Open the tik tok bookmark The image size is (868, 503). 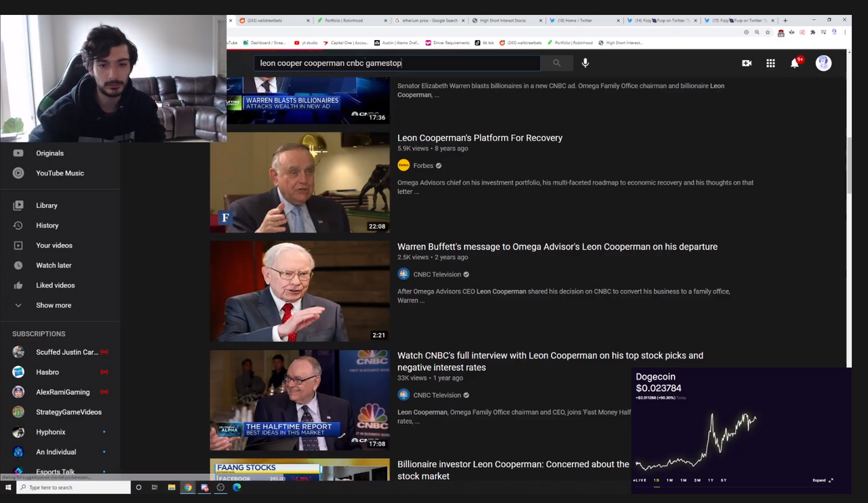(x=485, y=43)
